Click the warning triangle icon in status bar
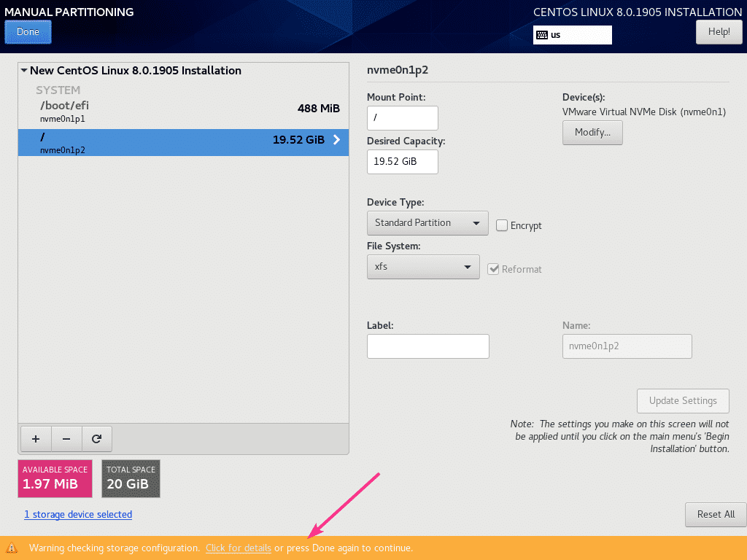Viewport: 747px width, 560px height. click(12, 548)
